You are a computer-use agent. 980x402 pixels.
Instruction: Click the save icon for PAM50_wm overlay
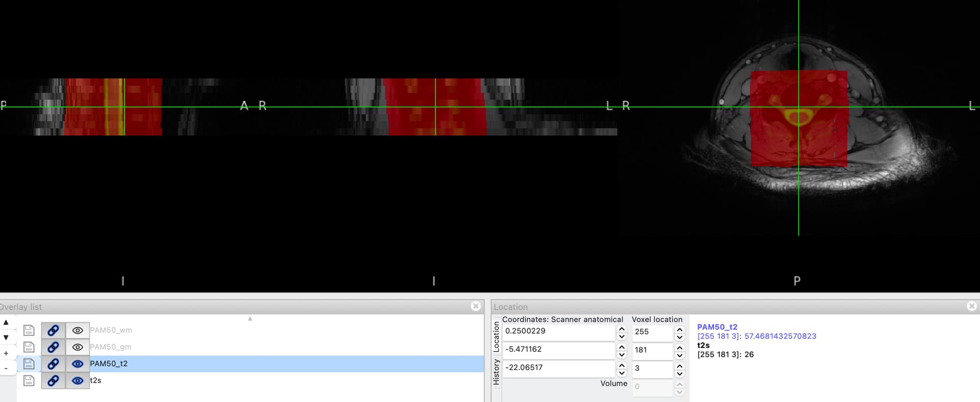pyautogui.click(x=29, y=331)
